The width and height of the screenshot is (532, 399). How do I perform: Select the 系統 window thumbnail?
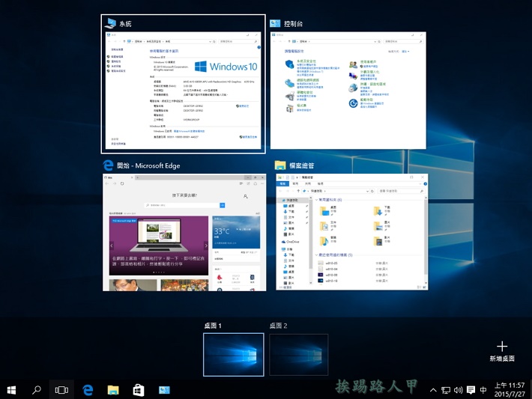pos(184,91)
